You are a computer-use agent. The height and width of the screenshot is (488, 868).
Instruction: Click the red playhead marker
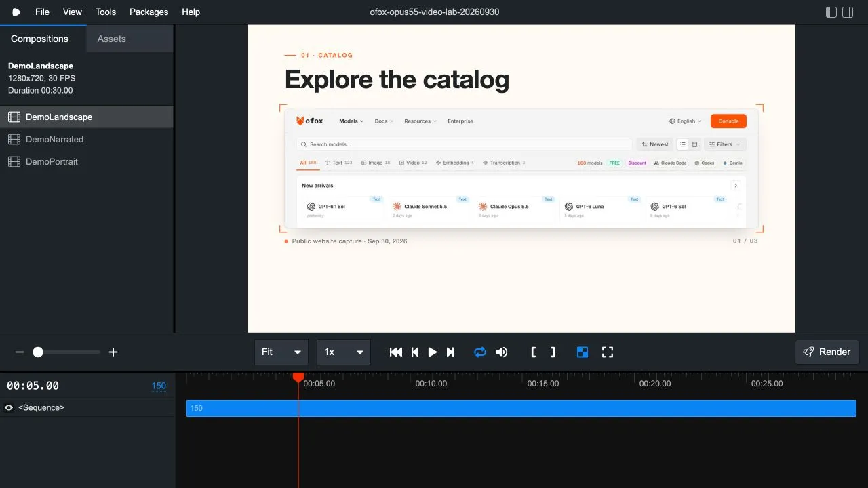coord(298,377)
